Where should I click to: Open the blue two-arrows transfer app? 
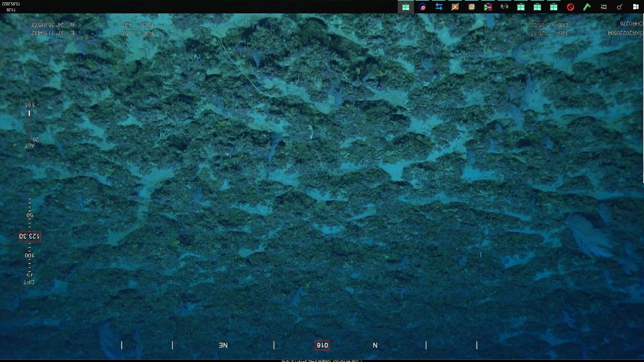click(439, 7)
